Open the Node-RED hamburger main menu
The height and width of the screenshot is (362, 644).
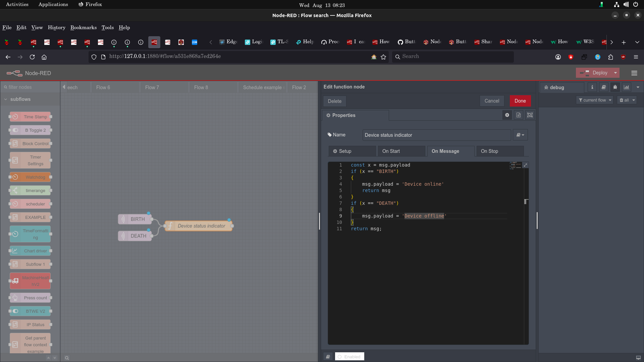(x=634, y=73)
